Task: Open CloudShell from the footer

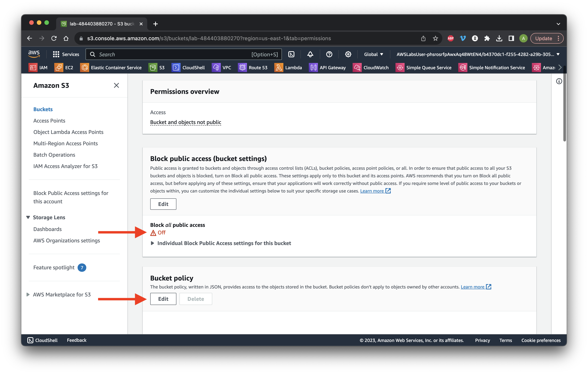Action: click(x=42, y=340)
